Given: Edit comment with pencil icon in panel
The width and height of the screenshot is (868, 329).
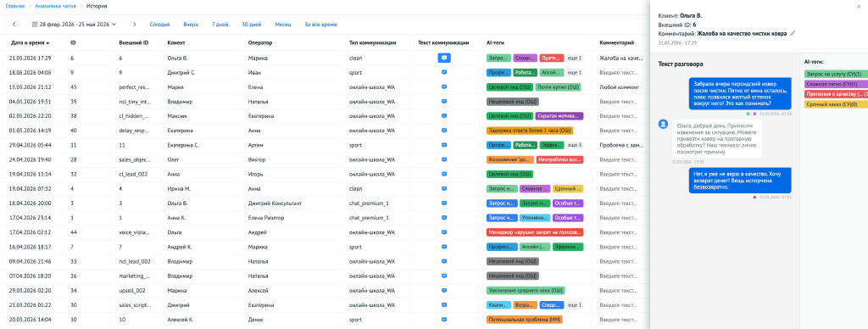Looking at the screenshot, I should (x=793, y=33).
